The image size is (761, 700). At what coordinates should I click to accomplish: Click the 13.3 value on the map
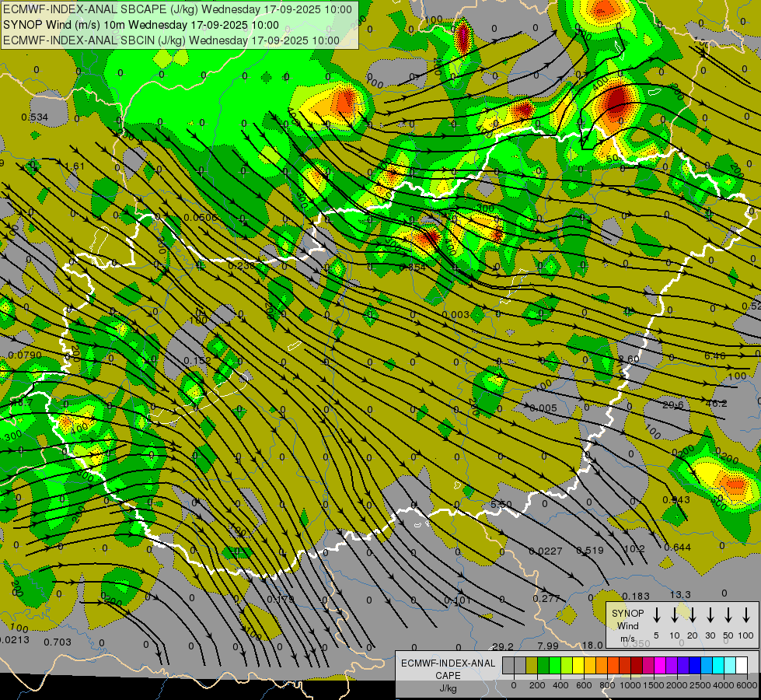(x=680, y=594)
